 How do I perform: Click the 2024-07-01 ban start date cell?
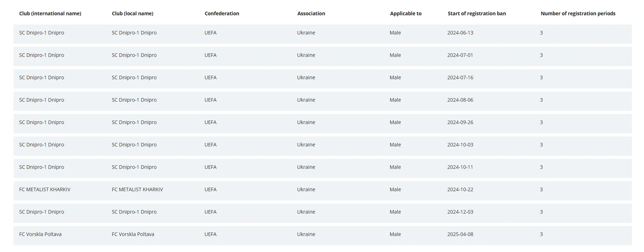click(460, 55)
